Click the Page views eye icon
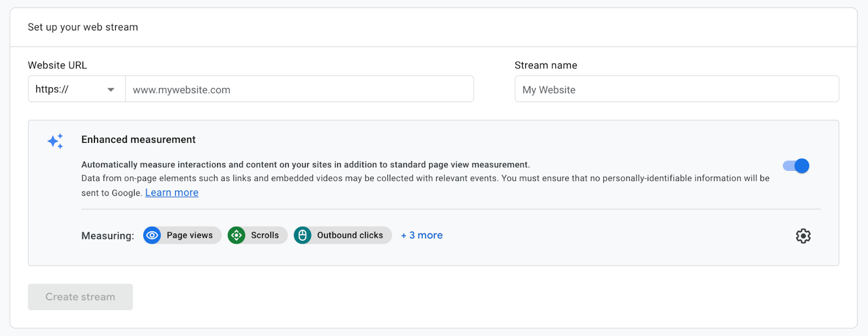 152,235
